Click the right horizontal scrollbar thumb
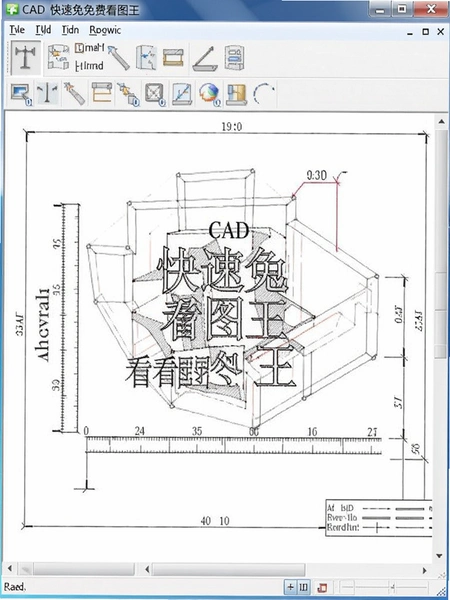Viewport: 450px width, 600px height. pos(228,570)
